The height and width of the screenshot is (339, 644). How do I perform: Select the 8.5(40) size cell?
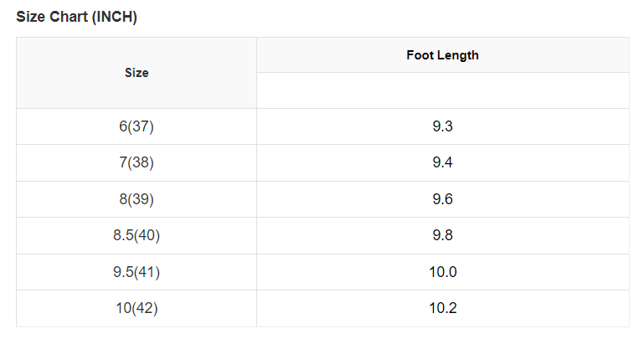coord(137,235)
